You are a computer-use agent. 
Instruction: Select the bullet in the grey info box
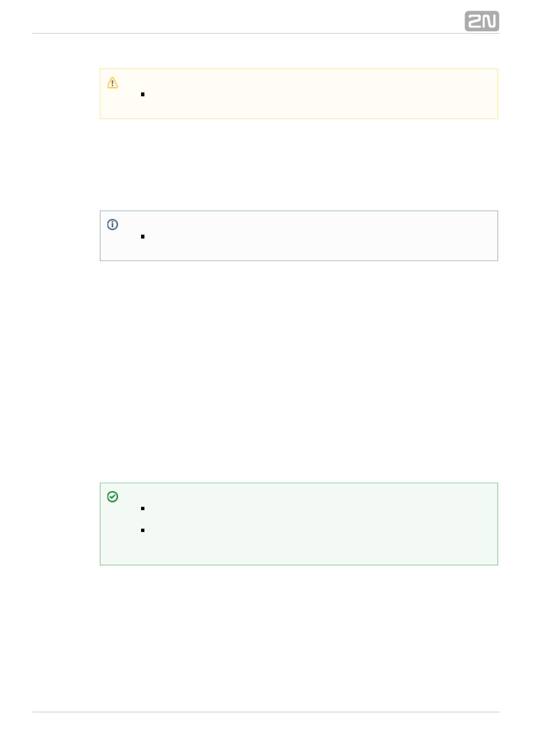[x=143, y=236]
